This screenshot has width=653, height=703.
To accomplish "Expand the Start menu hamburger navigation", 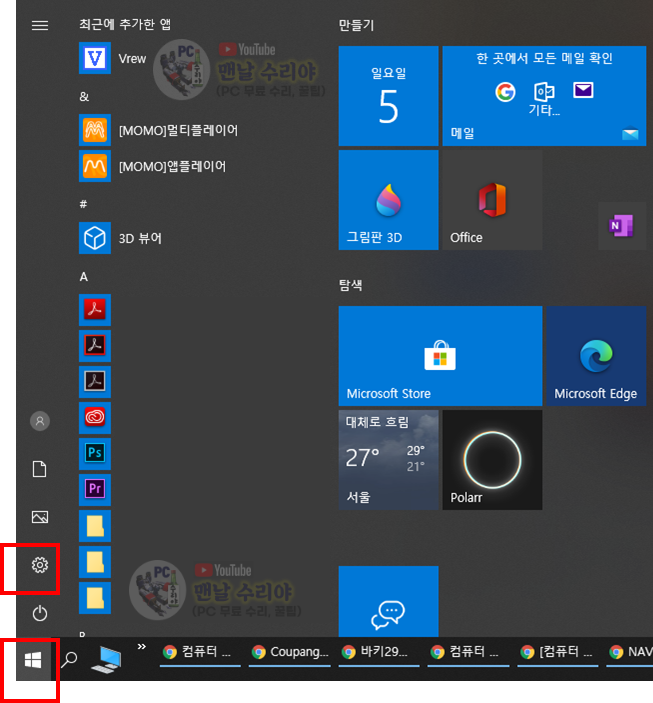I will click(40, 26).
